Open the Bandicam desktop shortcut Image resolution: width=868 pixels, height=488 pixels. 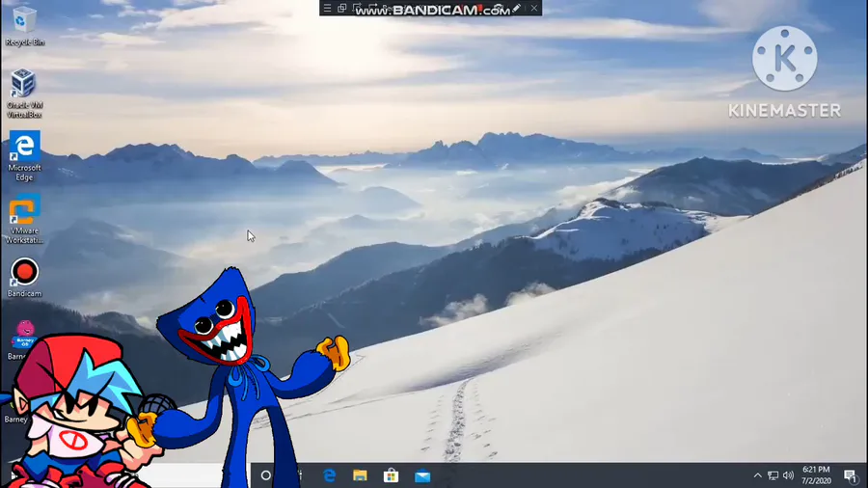[24, 278]
